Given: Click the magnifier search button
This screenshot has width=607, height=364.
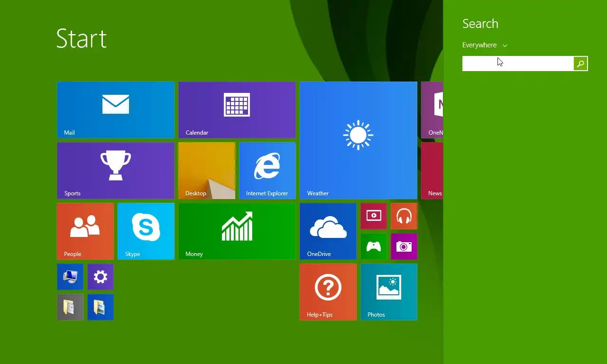Looking at the screenshot, I should pos(580,64).
